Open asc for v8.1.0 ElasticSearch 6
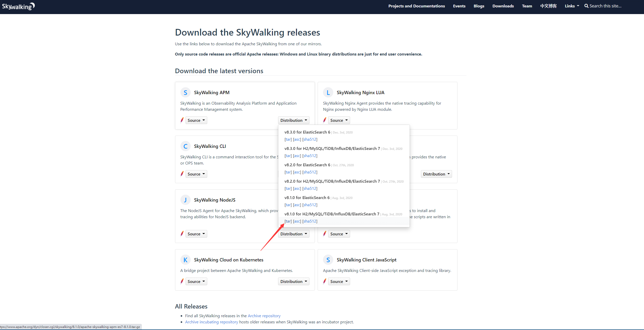 tap(297, 205)
